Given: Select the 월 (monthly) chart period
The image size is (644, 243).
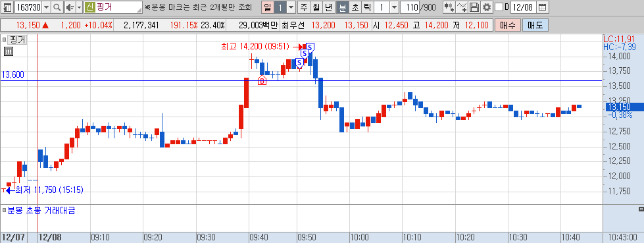Looking at the screenshot, I should click(x=316, y=7).
